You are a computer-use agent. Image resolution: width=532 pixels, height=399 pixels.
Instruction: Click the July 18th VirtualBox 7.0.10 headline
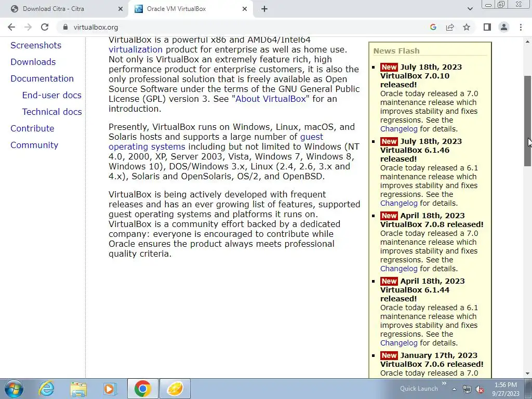(x=421, y=76)
